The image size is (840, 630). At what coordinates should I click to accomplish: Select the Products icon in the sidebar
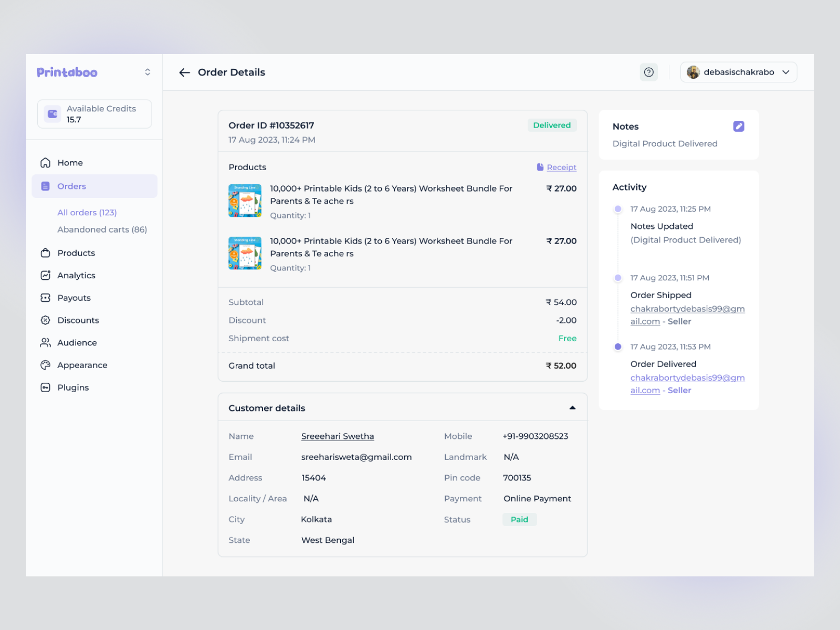pos(46,253)
